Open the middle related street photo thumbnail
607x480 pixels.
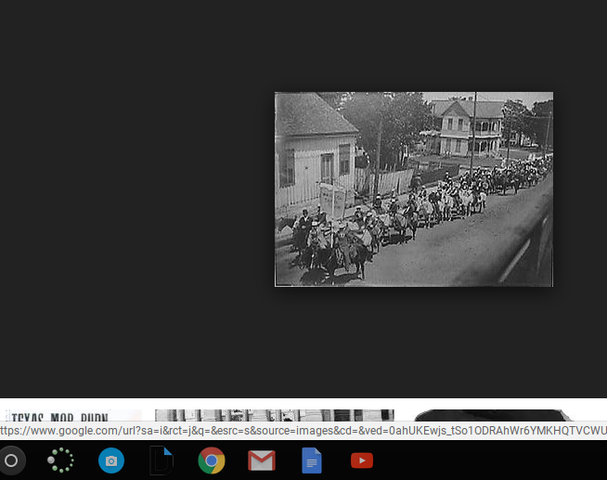[274, 415]
